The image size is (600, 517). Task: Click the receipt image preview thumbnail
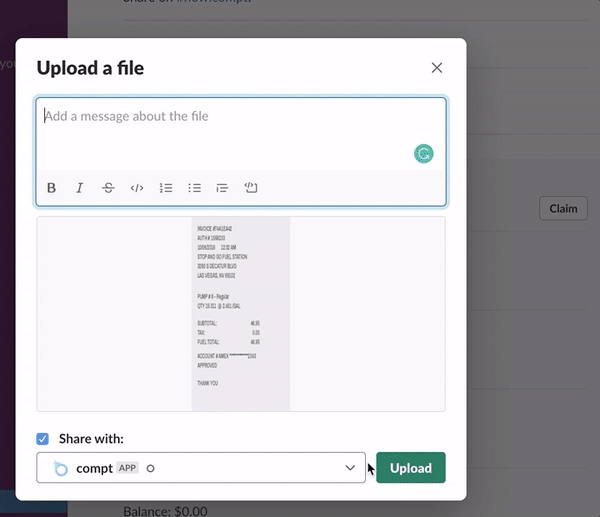241,314
